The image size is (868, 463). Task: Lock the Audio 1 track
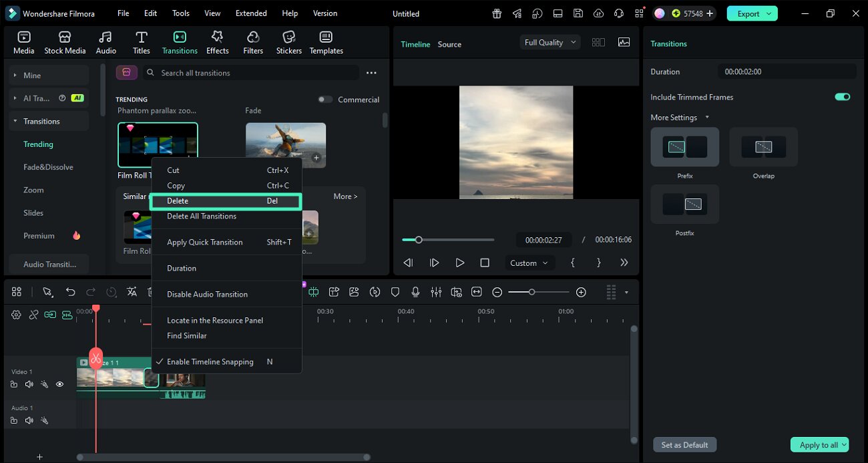pyautogui.click(x=14, y=420)
